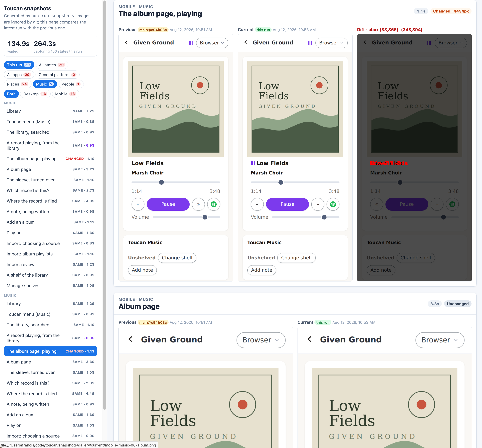The image size is (482, 448).
Task: Select the Both platforms filter
Action: [x=11, y=94]
